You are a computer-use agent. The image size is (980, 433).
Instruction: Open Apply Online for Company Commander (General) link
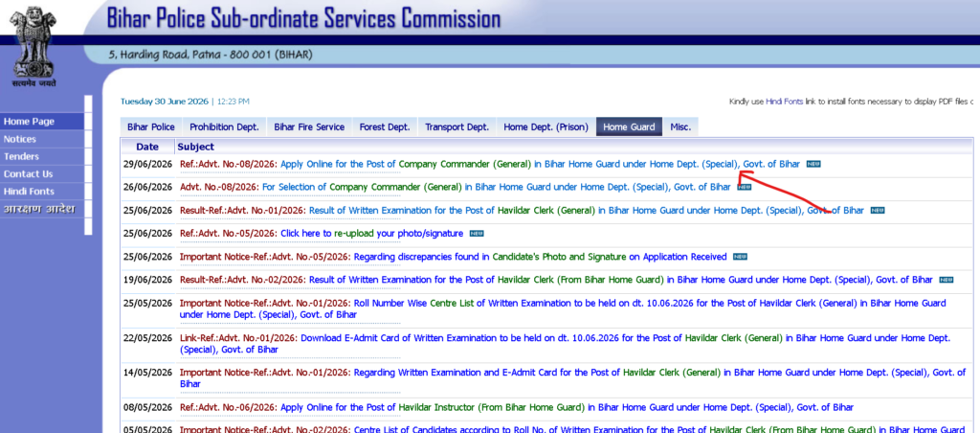pyautogui.click(x=540, y=164)
